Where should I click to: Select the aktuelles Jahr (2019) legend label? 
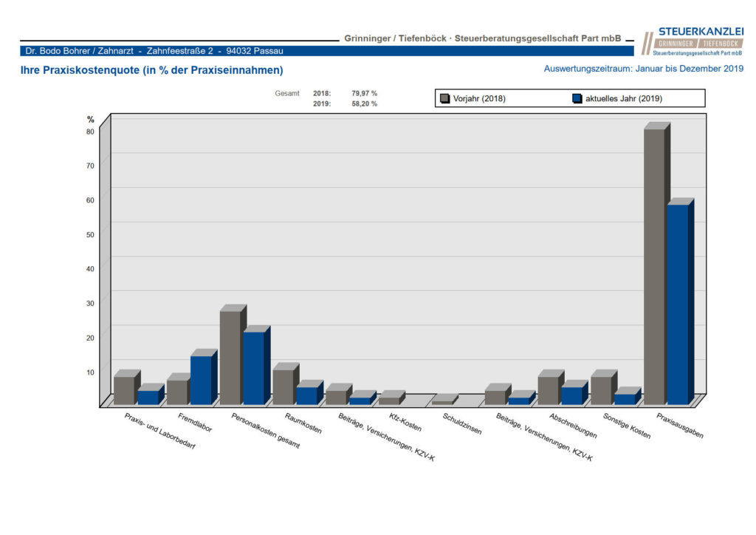[x=624, y=98]
